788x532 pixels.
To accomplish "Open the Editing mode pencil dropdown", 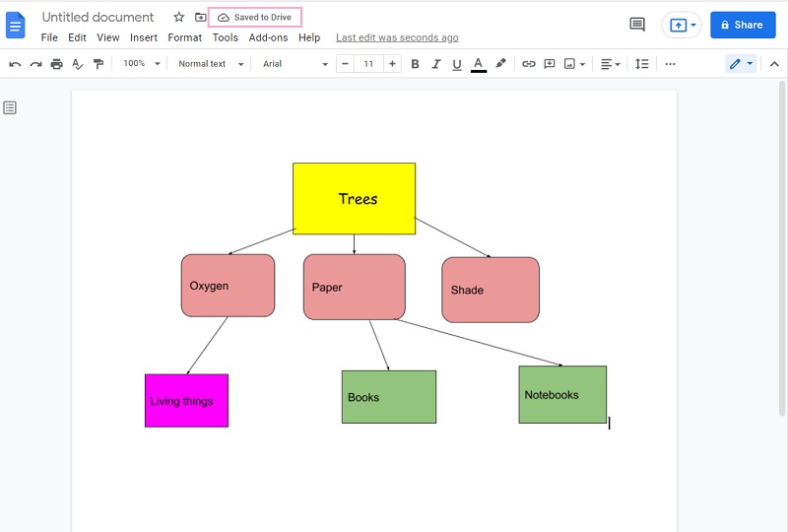I will (742, 64).
